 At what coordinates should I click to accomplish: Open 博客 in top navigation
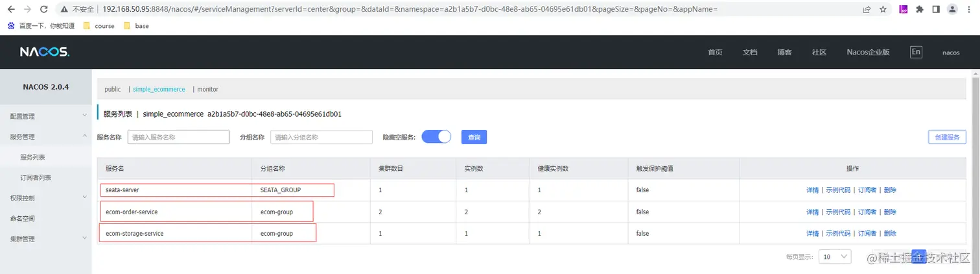[784, 52]
